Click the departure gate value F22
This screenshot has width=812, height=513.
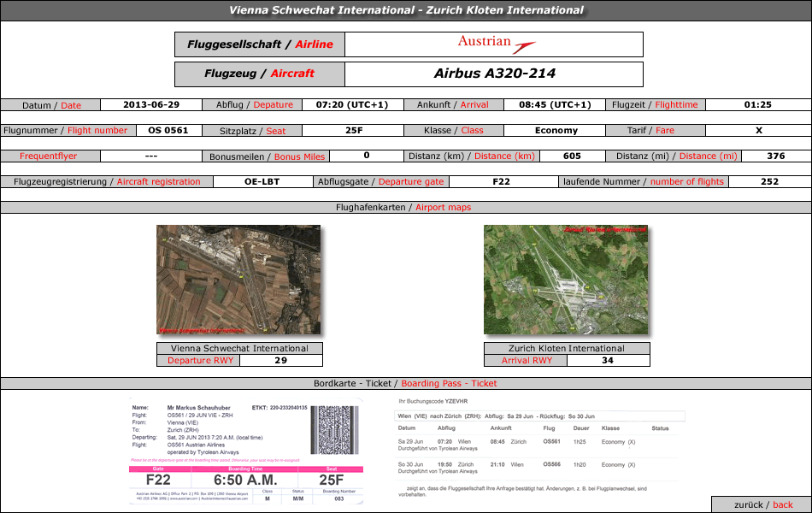501,182
